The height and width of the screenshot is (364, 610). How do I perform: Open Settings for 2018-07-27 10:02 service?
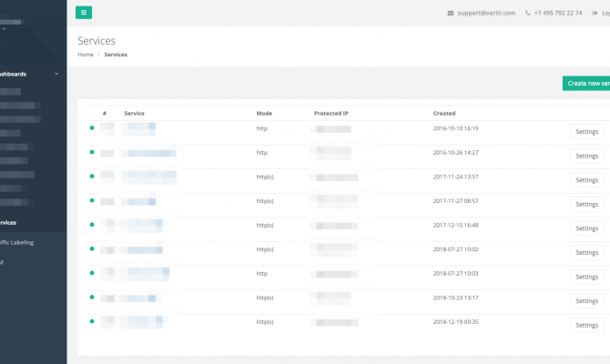pyautogui.click(x=586, y=252)
